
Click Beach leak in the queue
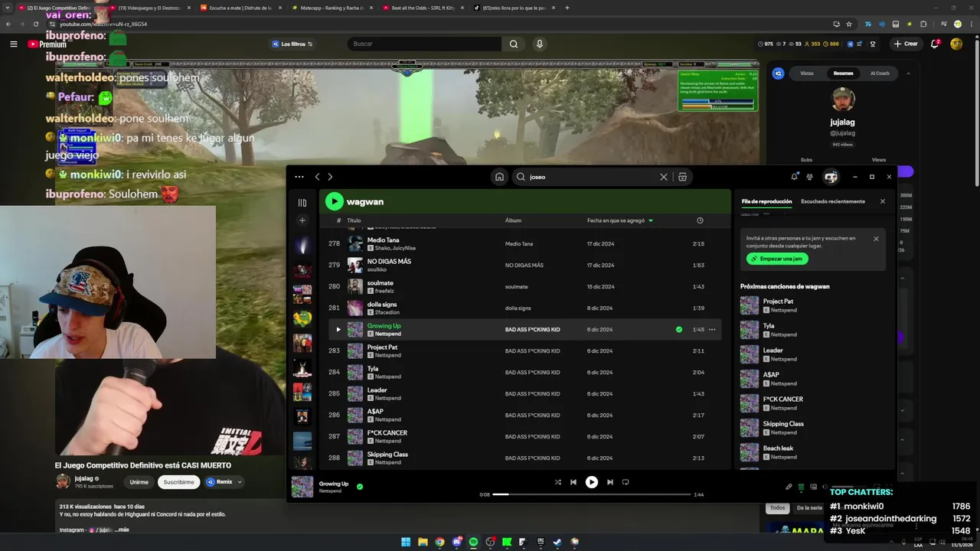[812, 452]
